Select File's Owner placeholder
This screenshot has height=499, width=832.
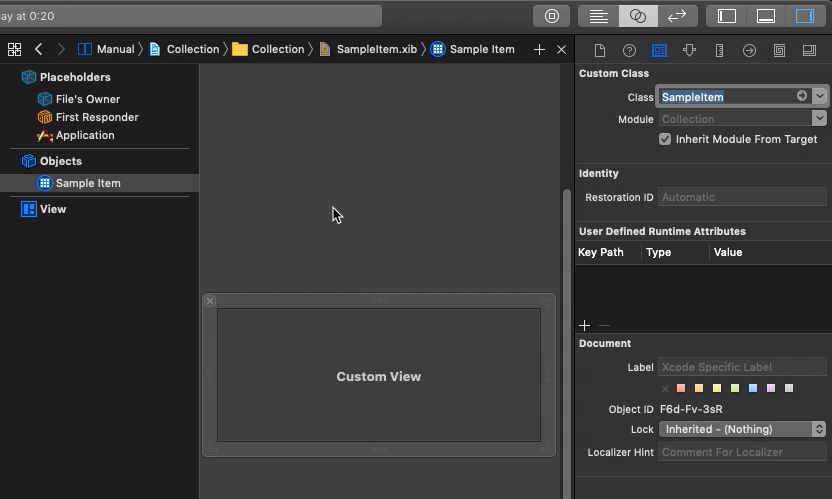coord(87,99)
